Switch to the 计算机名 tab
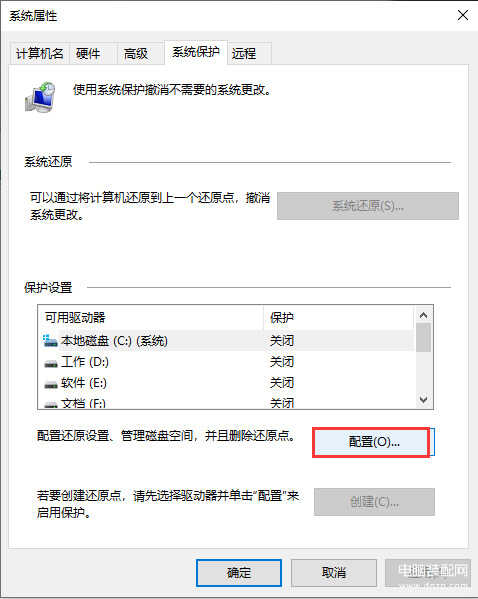Viewport: 478px width, 599px height. (39, 53)
